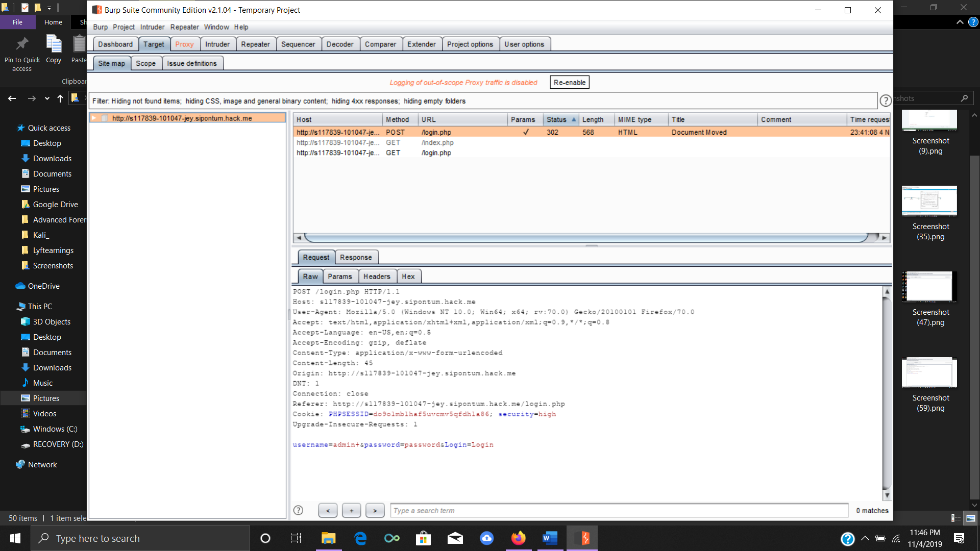Open Microsoft Edge from the taskbar
Screen dimensions: 980x551
360,538
